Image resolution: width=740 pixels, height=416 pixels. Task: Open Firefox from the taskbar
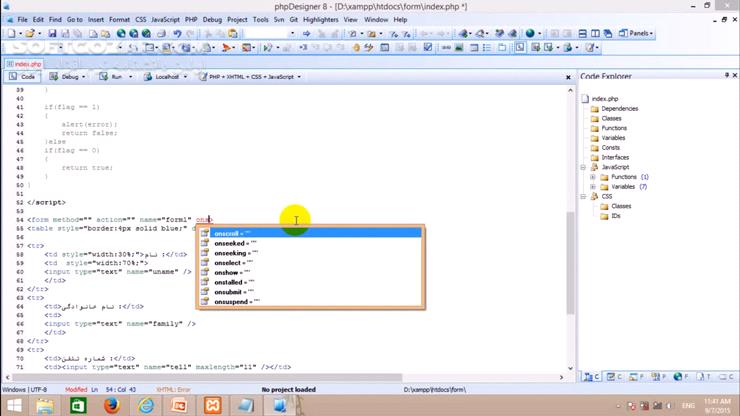coord(112,406)
